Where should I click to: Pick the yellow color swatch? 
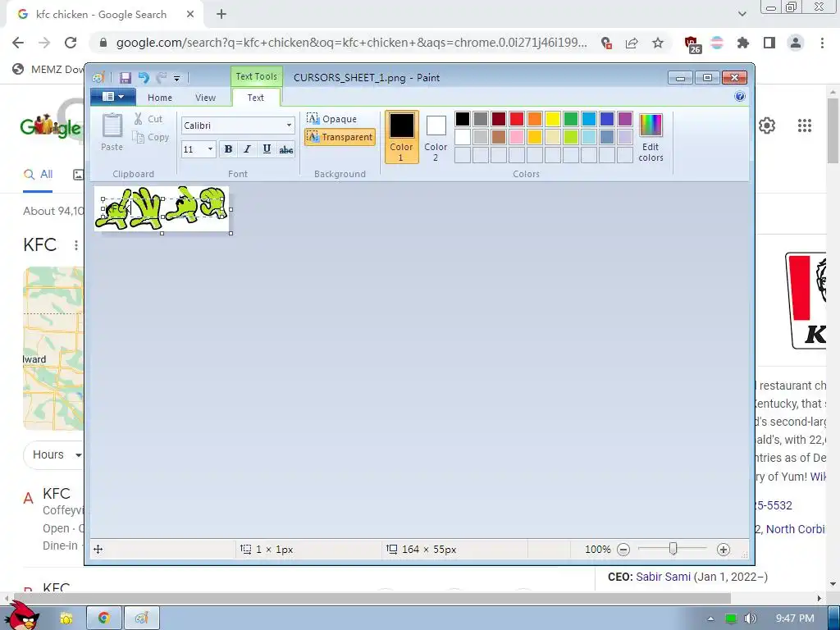click(552, 118)
